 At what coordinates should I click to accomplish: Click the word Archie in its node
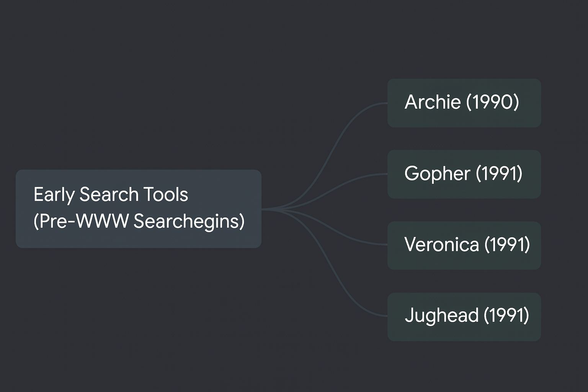pyautogui.click(x=433, y=102)
